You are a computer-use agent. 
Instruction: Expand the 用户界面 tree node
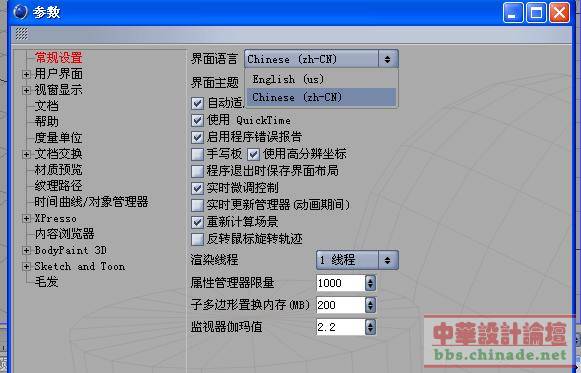pyautogui.click(x=26, y=74)
